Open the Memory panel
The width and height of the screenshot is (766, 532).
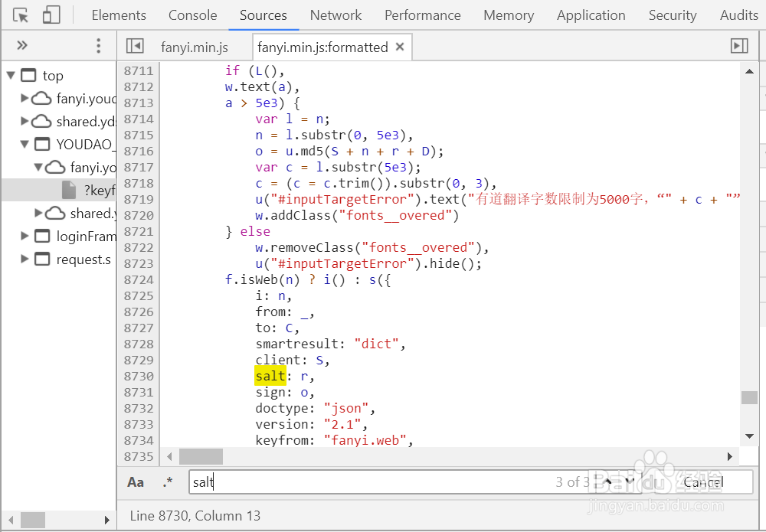click(509, 15)
